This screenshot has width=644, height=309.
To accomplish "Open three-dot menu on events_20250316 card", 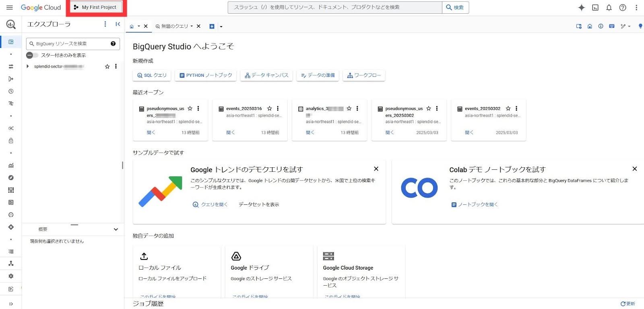I will pyautogui.click(x=278, y=108).
